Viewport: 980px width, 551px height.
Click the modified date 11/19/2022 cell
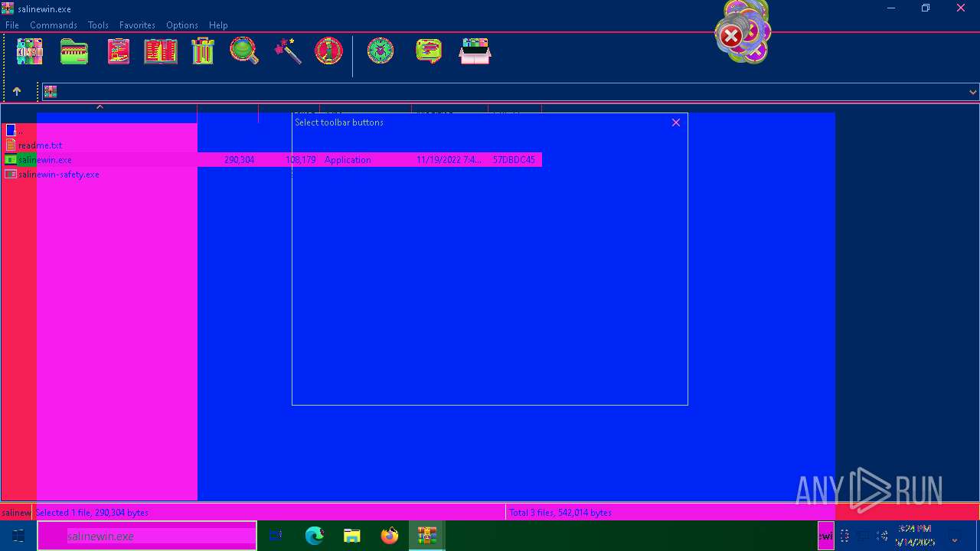[x=449, y=160]
